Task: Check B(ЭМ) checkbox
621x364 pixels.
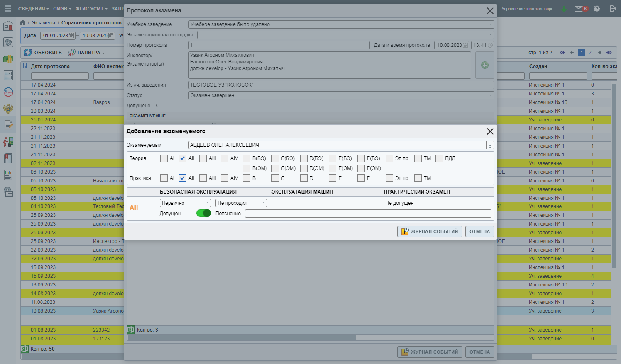Action: coord(247,168)
